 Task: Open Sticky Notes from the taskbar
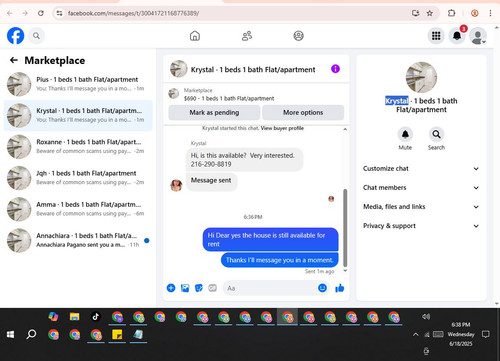pyautogui.click(x=117, y=334)
